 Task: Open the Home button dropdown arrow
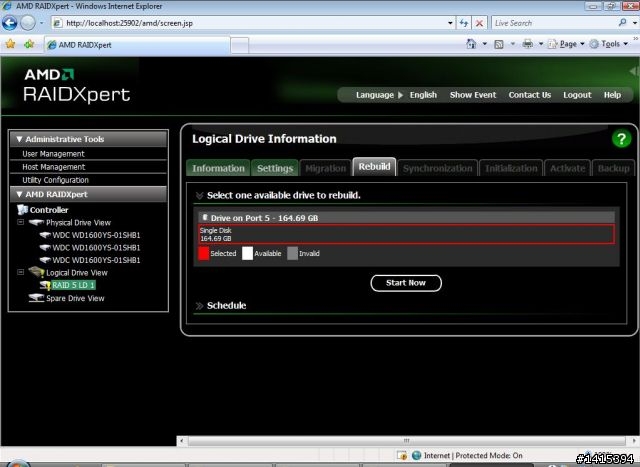pyautogui.click(x=484, y=44)
